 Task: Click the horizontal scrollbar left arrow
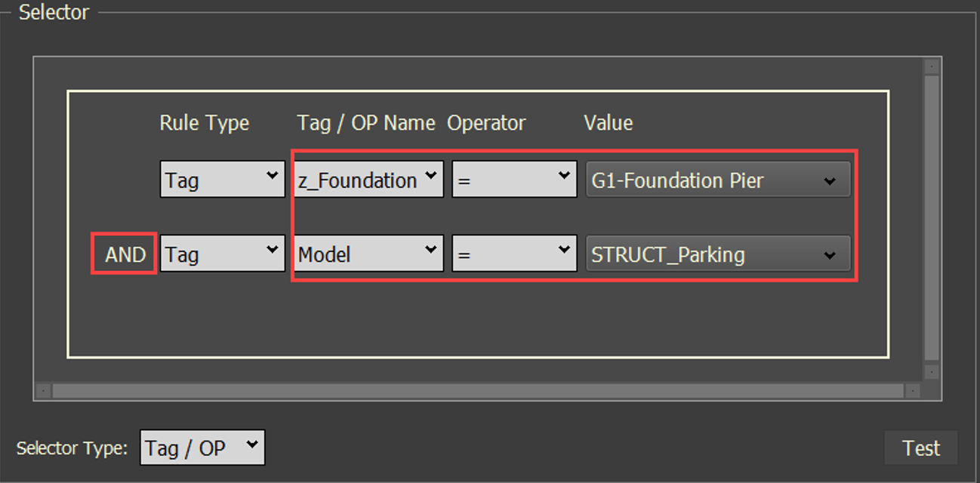pyautogui.click(x=43, y=391)
